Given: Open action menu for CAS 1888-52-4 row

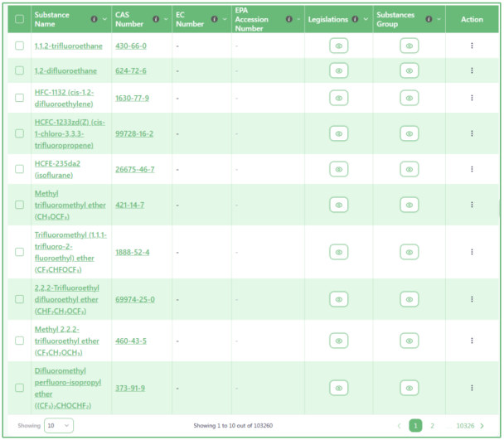Looking at the screenshot, I should coord(472,252).
